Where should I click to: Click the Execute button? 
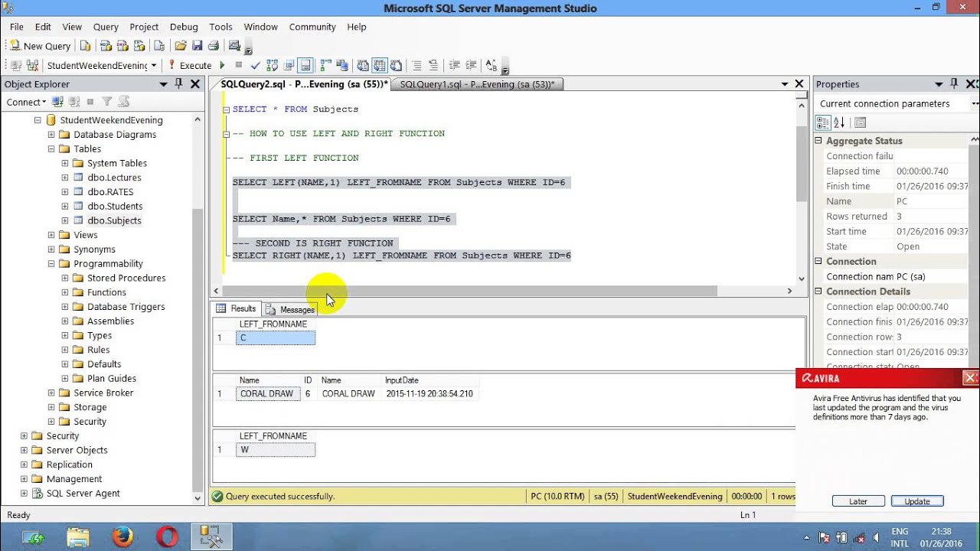(190, 66)
